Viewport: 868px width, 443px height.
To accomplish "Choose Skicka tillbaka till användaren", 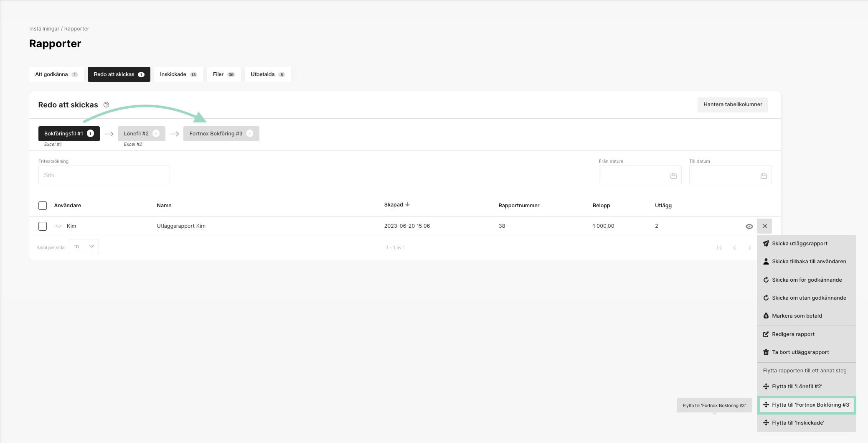I will tap(806, 262).
